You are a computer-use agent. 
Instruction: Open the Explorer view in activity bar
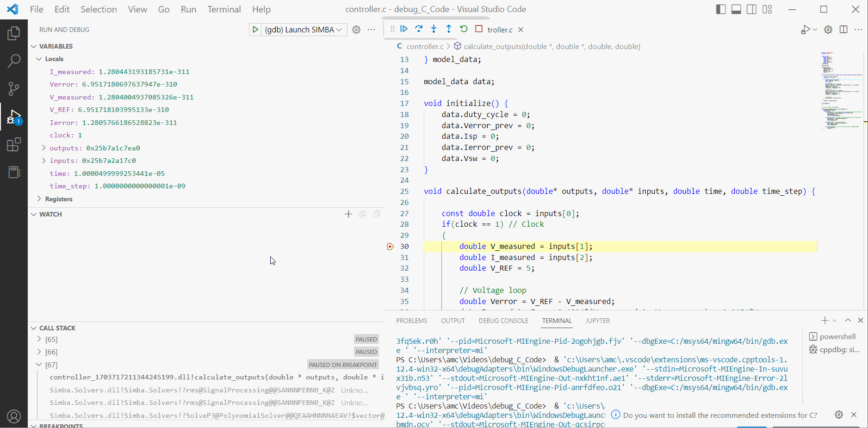pyautogui.click(x=14, y=33)
